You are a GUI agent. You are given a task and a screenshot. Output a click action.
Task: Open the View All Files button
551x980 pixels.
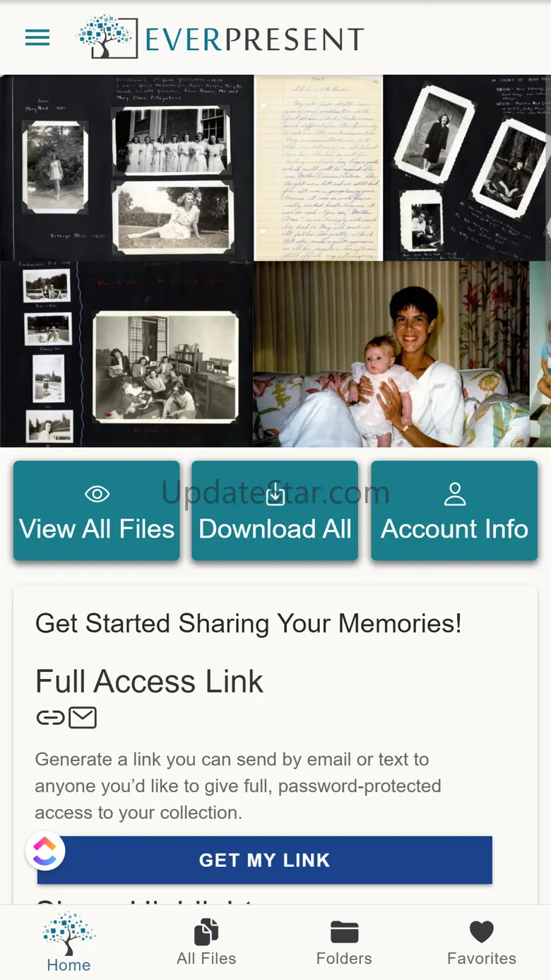pos(97,528)
